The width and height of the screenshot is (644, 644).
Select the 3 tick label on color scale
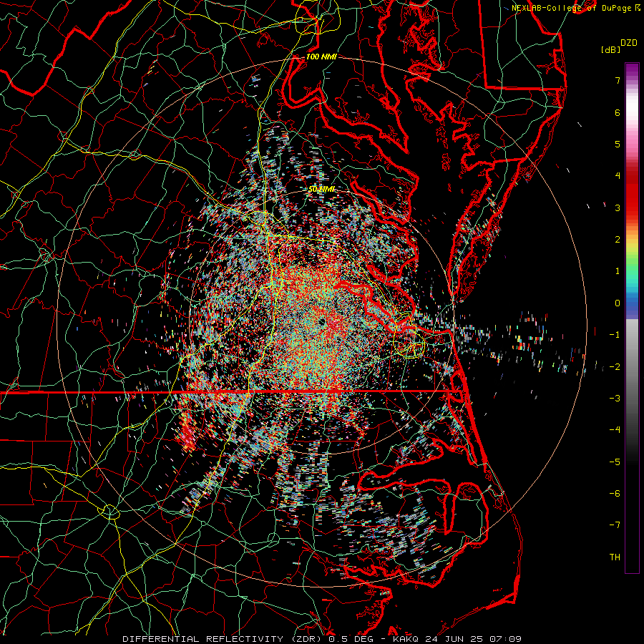click(x=618, y=208)
